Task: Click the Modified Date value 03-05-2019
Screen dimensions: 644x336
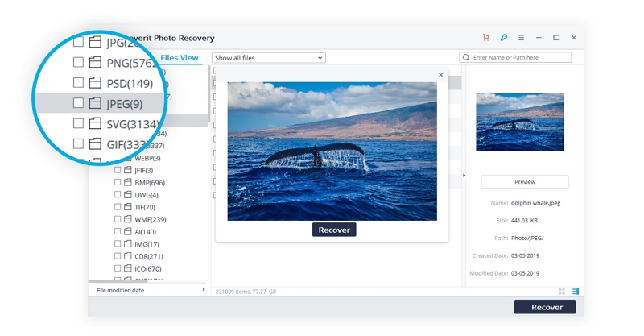Action: (x=525, y=273)
